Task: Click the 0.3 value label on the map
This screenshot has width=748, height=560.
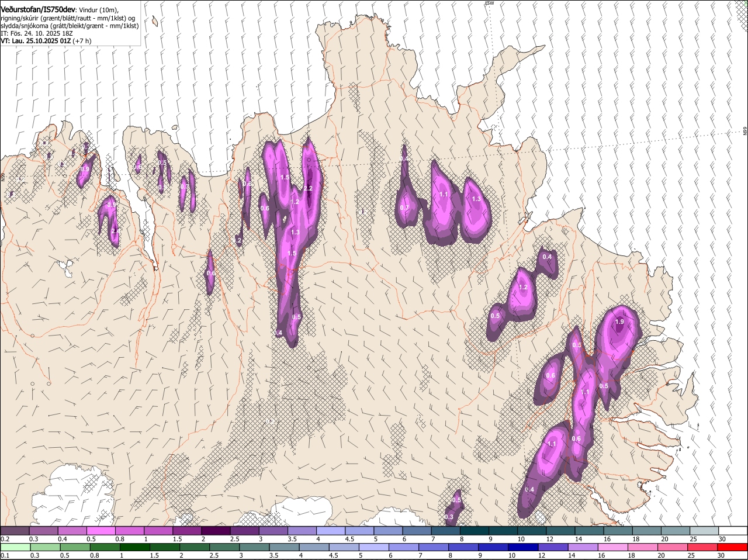Action: pos(449,517)
